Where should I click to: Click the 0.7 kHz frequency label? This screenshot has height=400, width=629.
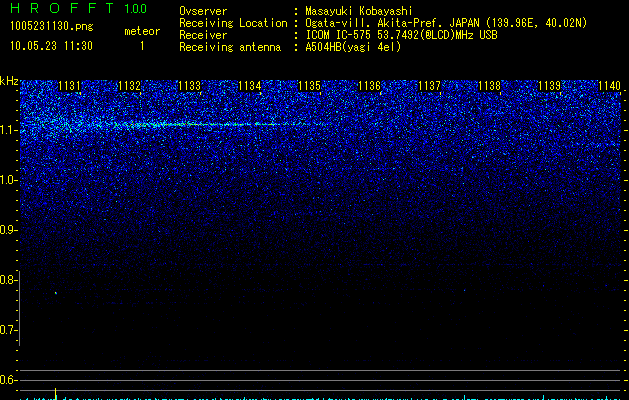click(8, 330)
